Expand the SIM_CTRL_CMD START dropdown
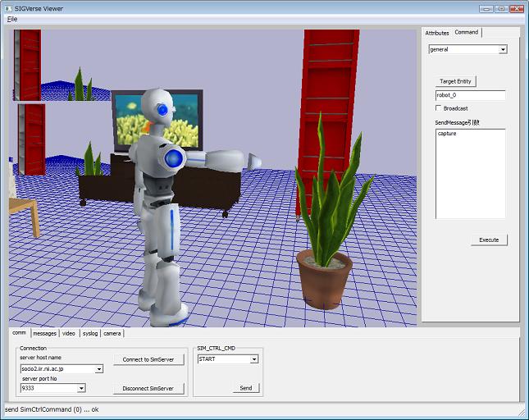Viewport: 529px width, 420px height. (x=254, y=359)
